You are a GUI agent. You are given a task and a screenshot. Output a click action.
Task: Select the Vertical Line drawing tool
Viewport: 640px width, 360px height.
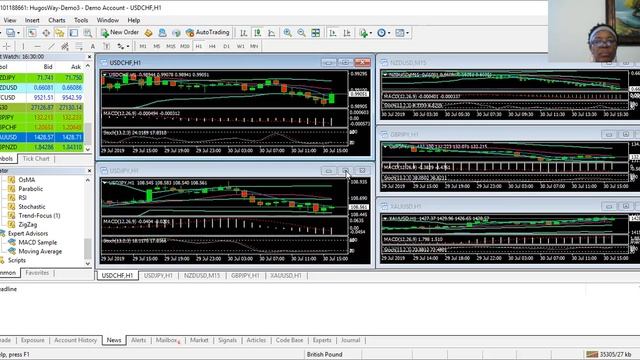tap(23, 46)
